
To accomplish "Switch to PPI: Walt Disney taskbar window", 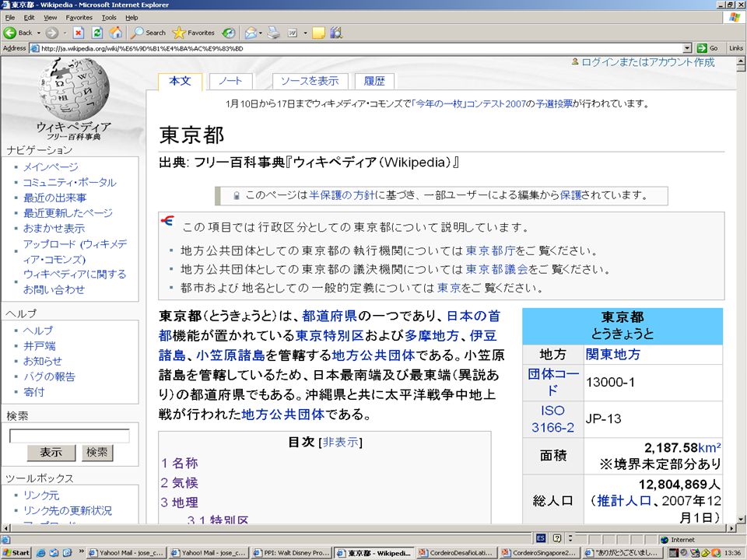I will (x=291, y=553).
